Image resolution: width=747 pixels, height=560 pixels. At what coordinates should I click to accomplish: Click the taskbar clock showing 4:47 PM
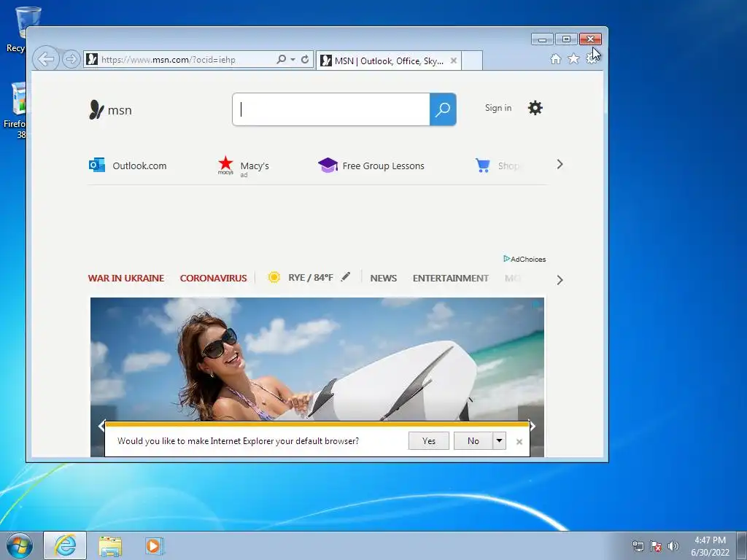click(710, 546)
